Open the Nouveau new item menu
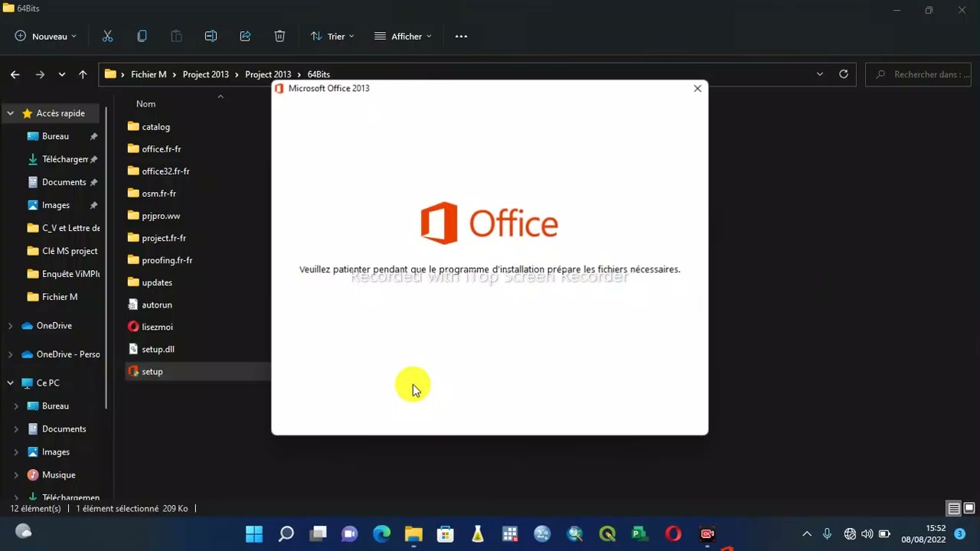Image resolution: width=980 pixels, height=551 pixels. click(x=46, y=36)
